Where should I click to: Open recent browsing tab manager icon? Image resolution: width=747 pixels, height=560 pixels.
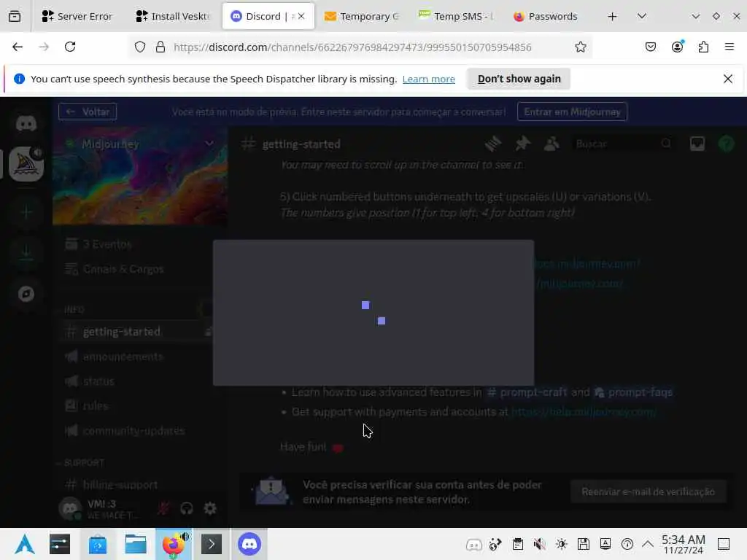(15, 16)
